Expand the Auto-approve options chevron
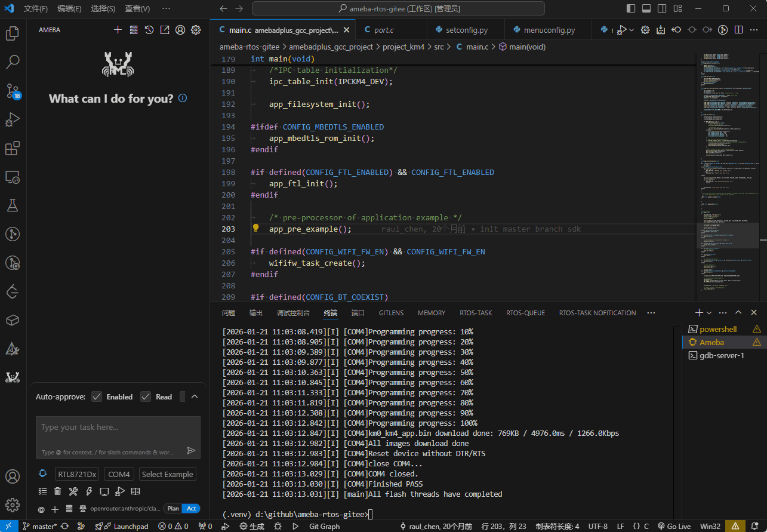Screen dimensions: 767x532 tap(195, 396)
